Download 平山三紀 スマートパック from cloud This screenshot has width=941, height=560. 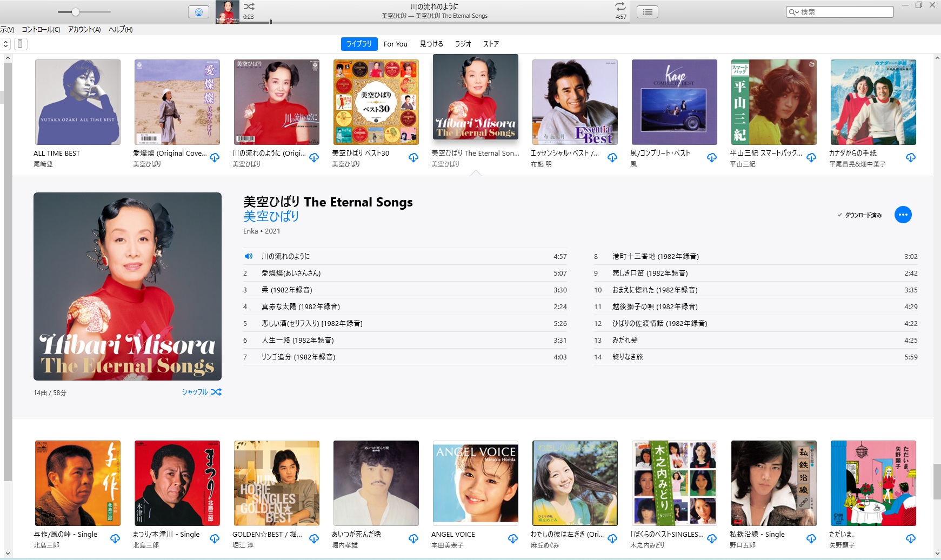pos(811,158)
